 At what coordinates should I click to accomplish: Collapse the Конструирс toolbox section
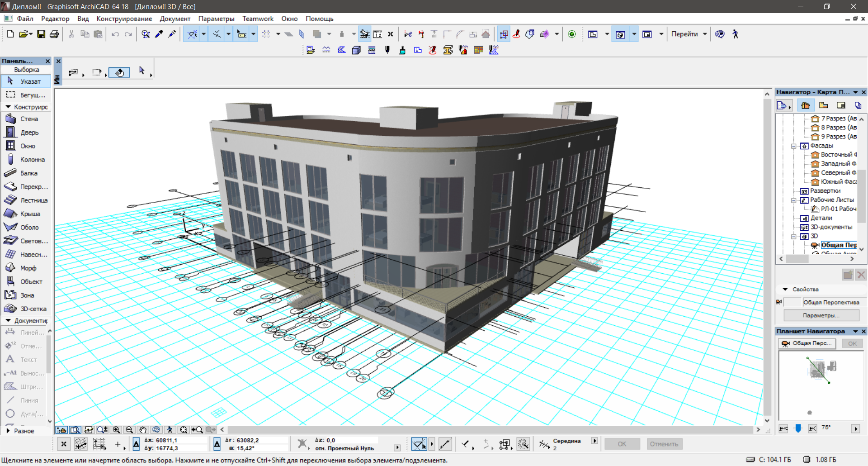tap(8, 107)
